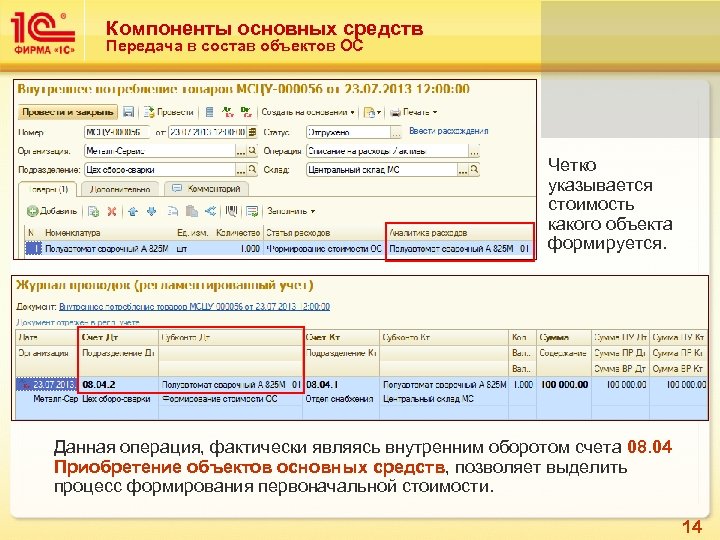The height and width of the screenshot is (540, 720).
Task: Click the pick-items list icon before Заполнить
Action: 252,211
